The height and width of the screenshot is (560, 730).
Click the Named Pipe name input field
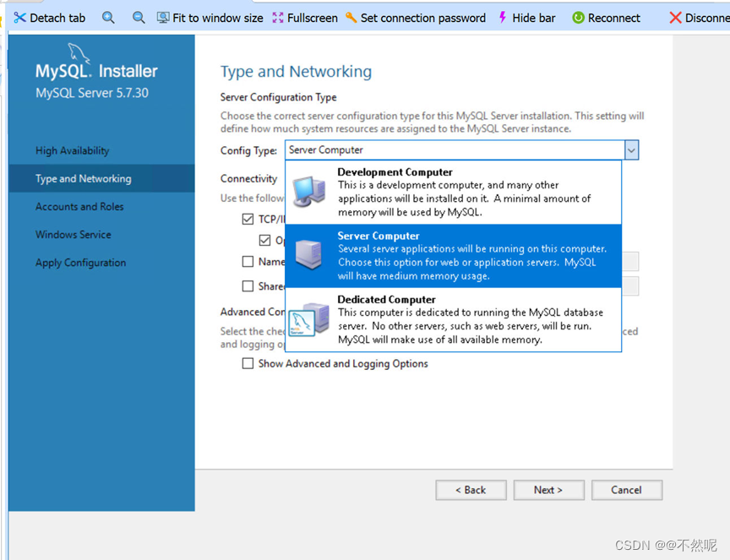click(x=630, y=262)
